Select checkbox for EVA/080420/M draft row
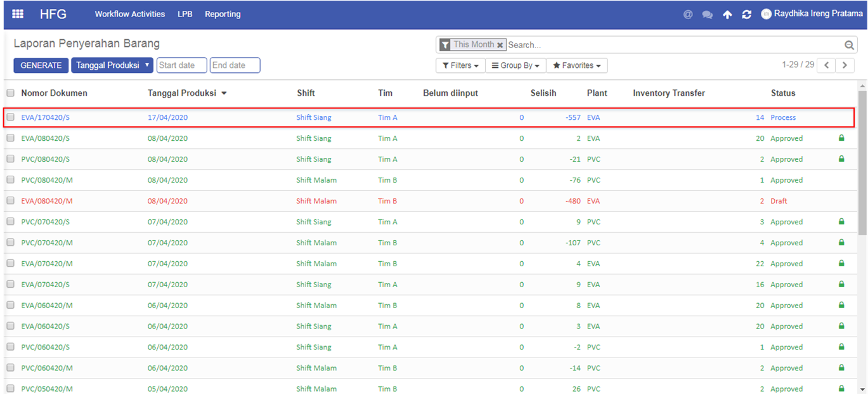The width and height of the screenshot is (868, 395). [x=11, y=201]
